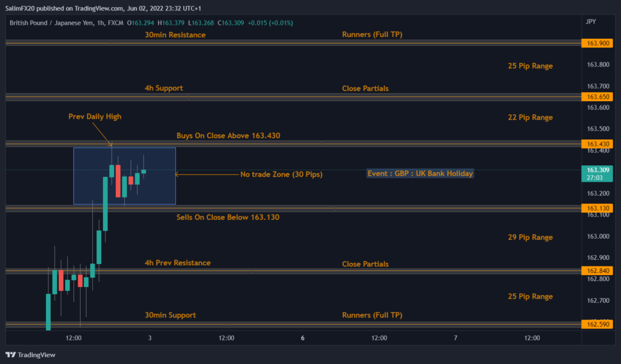The image size is (621, 364).
Task: Click the 162.840 price level tag
Action: pos(597,271)
